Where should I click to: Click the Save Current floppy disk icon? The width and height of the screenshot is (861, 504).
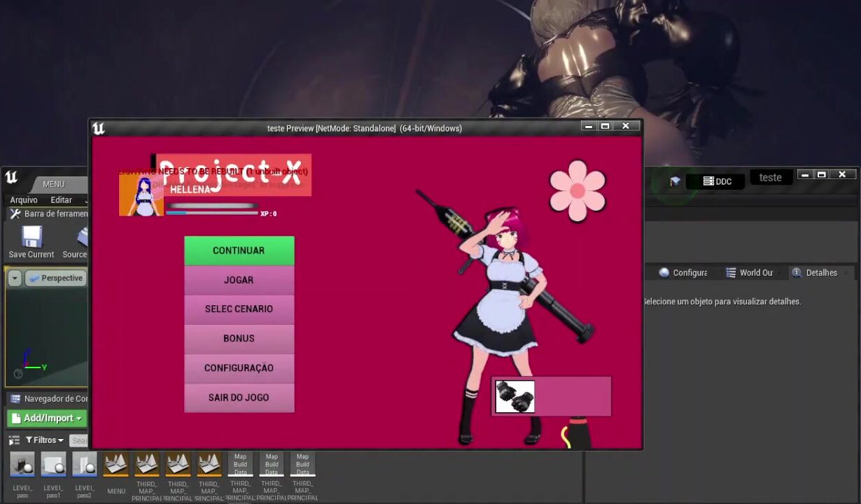point(31,237)
